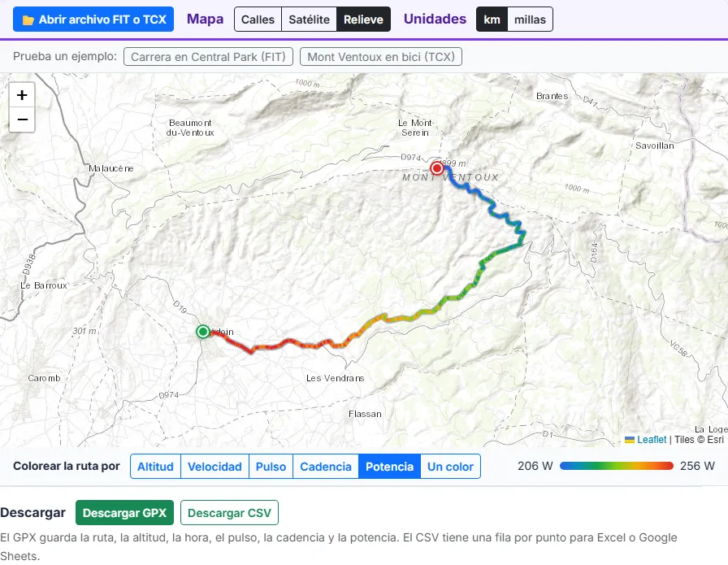Viewport: 728px width, 565px height.
Task: Click the Savoillan label on the map
Action: click(655, 146)
